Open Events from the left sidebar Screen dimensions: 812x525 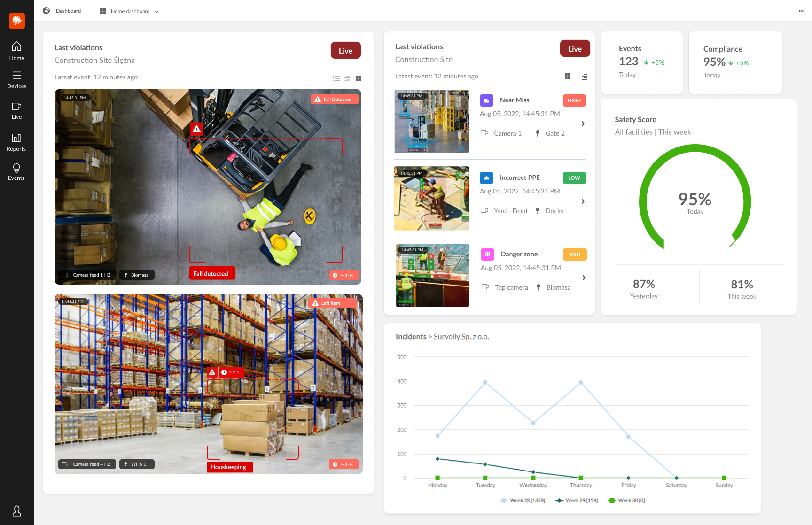click(16, 172)
